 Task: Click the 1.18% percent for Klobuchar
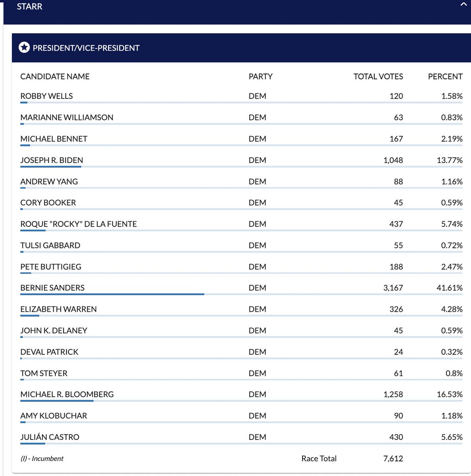[x=452, y=416]
